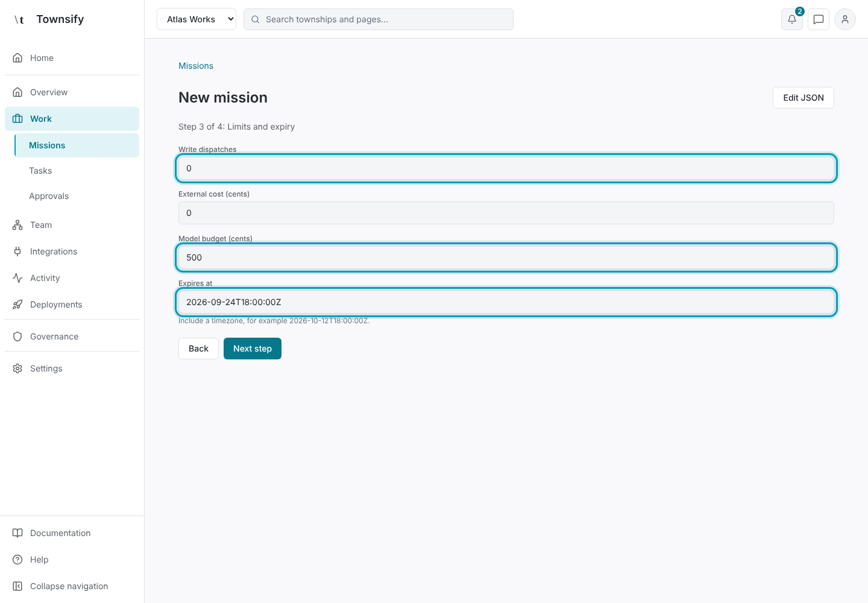Image resolution: width=868 pixels, height=603 pixels.
Task: Click the Settings gear icon
Action: pyautogui.click(x=17, y=368)
